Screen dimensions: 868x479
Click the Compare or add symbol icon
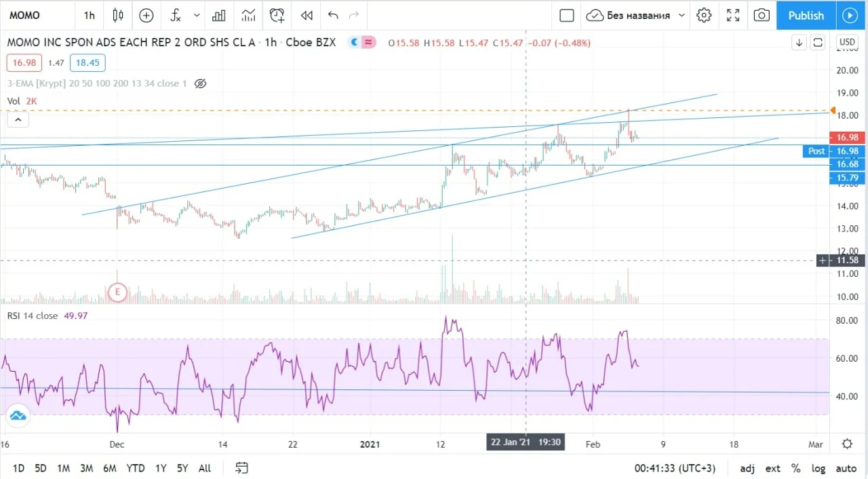click(146, 15)
